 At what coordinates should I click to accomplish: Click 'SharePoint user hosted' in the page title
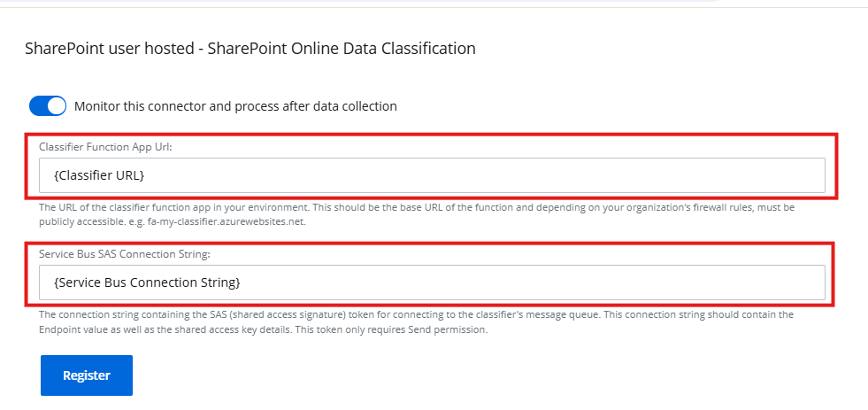coord(109,49)
